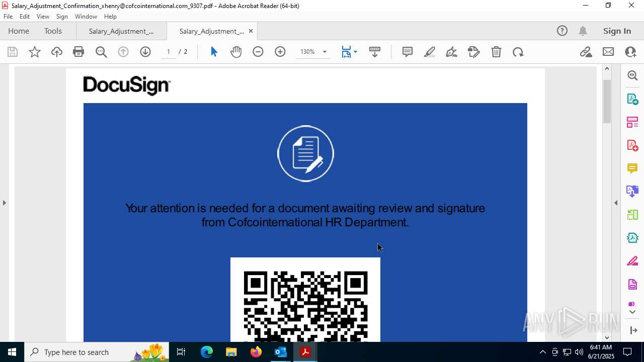Share with others person icon
This screenshot has width=644, height=362.
[630, 52]
